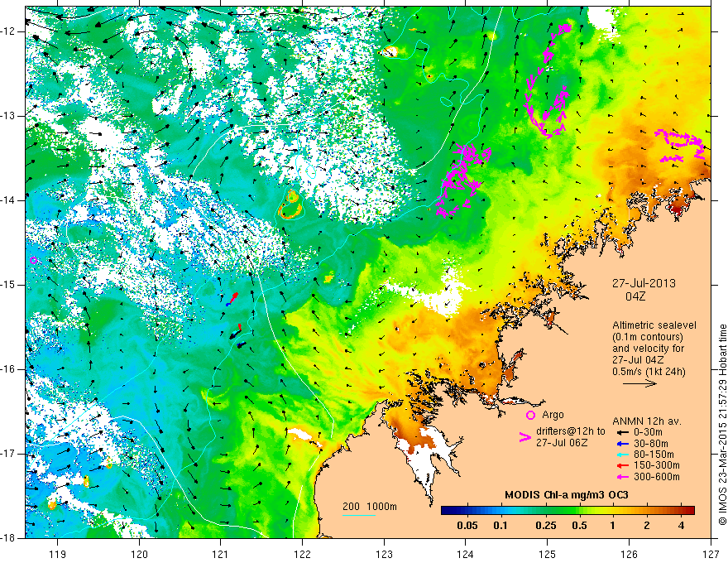Click latitude axis label -17
Screen dimensions: 728x563
[x=9, y=454]
